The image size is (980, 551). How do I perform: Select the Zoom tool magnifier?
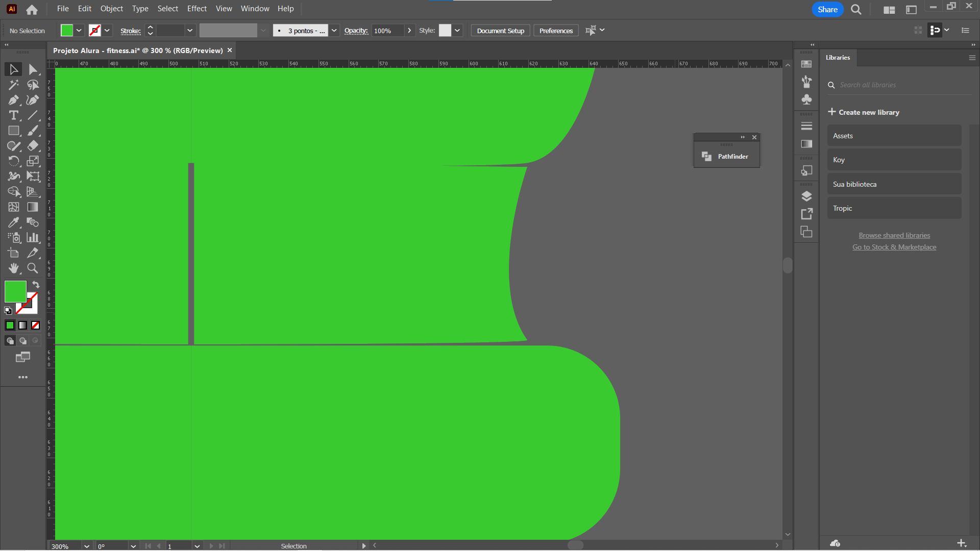tap(33, 268)
